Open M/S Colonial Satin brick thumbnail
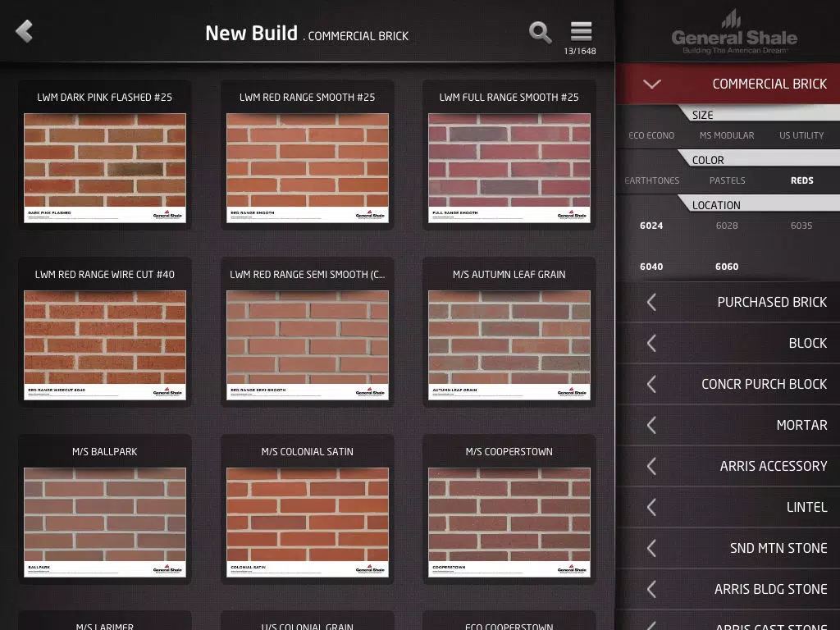The image size is (840, 630). point(308,523)
